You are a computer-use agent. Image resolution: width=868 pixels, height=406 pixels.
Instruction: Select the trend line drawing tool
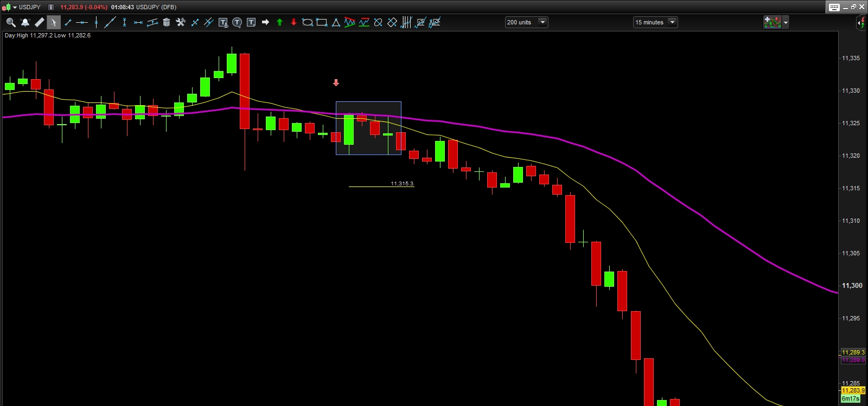(x=68, y=22)
